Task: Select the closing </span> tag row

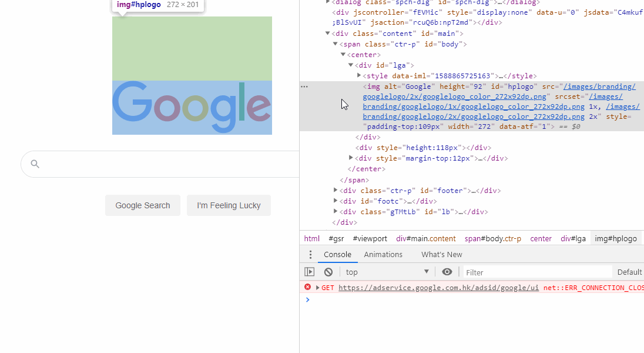Action: click(354, 180)
